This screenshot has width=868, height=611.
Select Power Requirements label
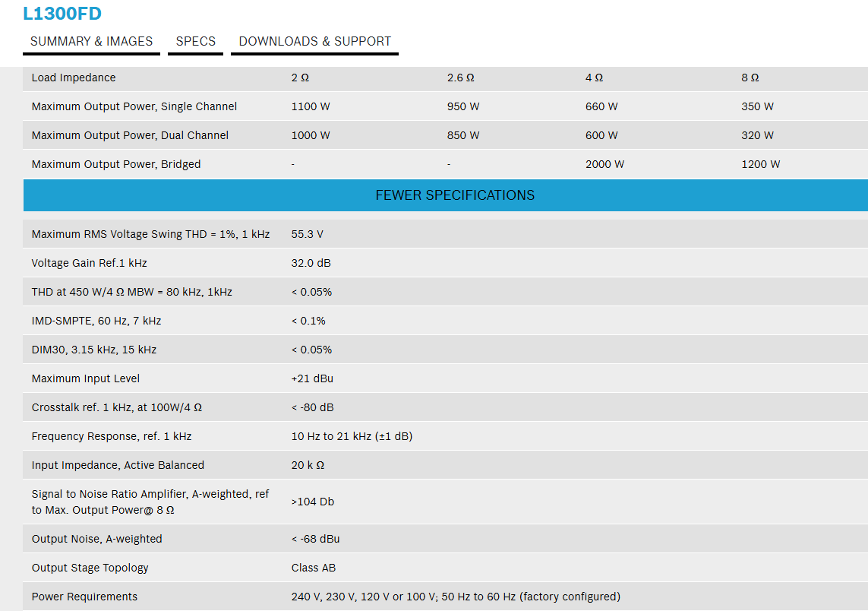(85, 596)
